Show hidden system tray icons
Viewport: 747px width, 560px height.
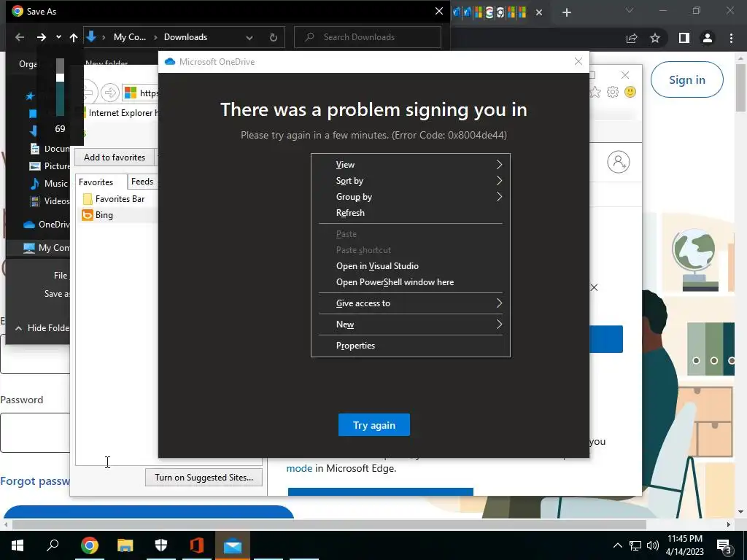[x=617, y=545]
